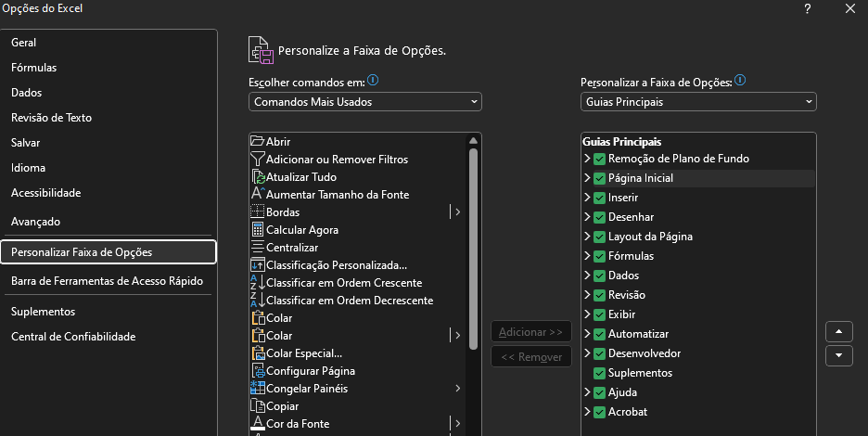Toggle the Acrobat tab checkbox
This screenshot has height=436, width=868.
[599, 412]
